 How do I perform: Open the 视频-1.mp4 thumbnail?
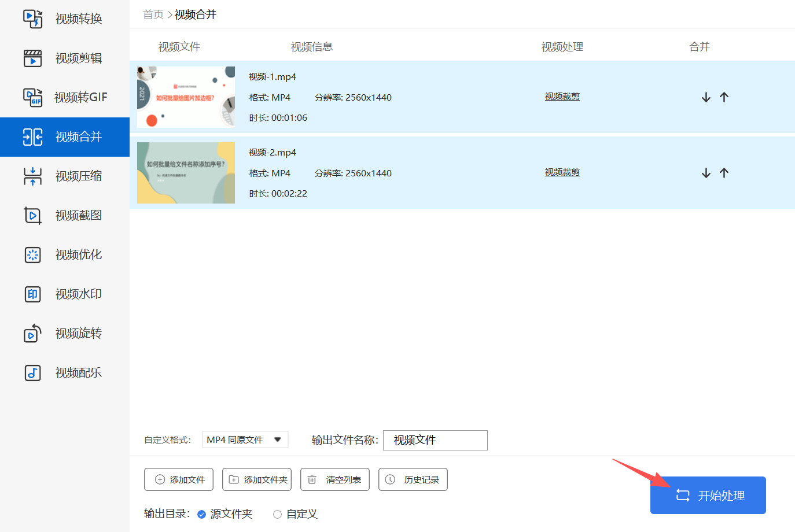pos(186,97)
